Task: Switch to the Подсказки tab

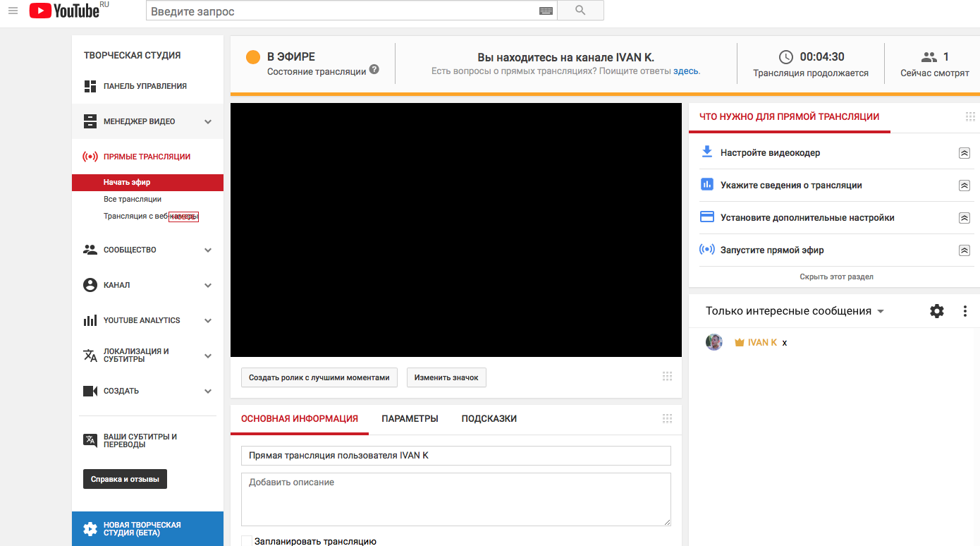Action: pyautogui.click(x=489, y=419)
